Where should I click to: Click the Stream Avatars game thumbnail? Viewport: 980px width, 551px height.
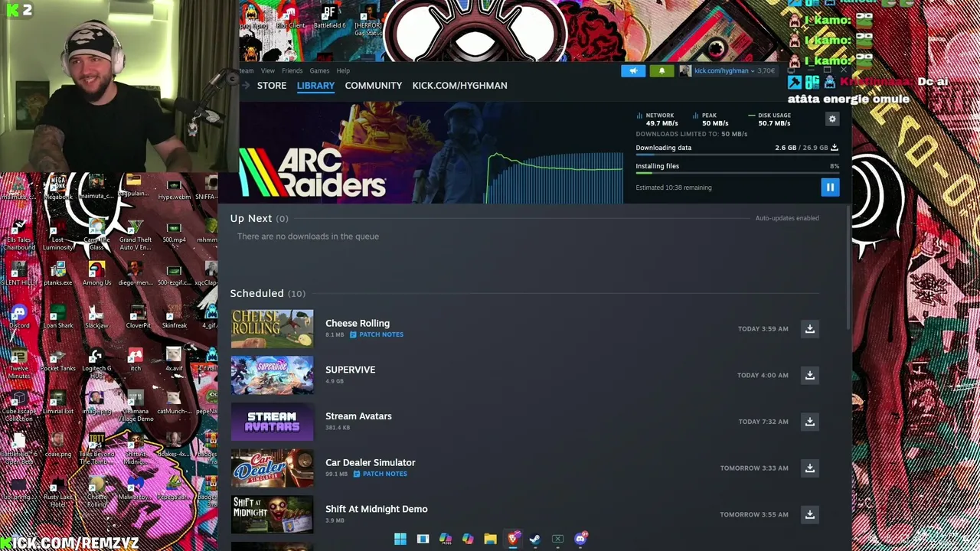[x=272, y=422]
